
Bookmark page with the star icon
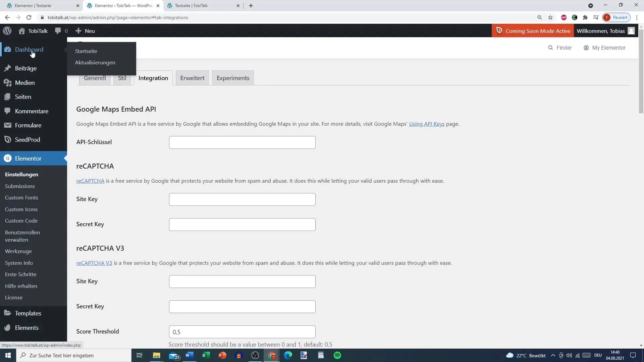pyautogui.click(x=550, y=17)
